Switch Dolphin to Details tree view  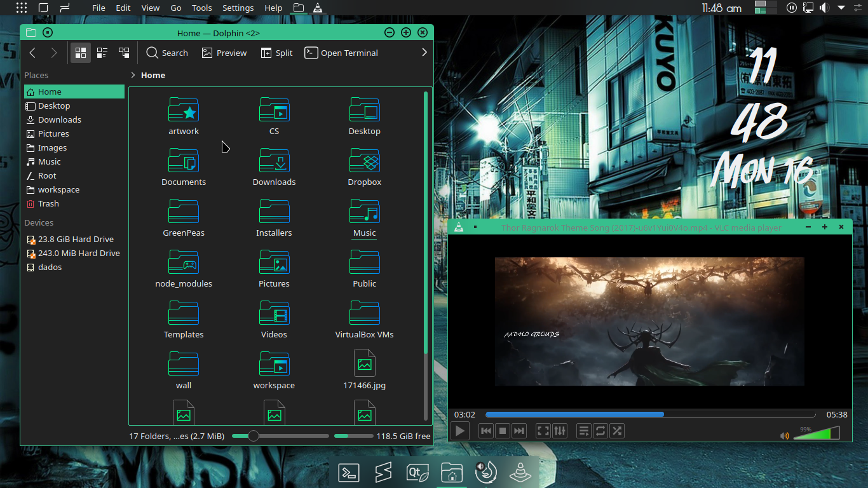tap(124, 53)
